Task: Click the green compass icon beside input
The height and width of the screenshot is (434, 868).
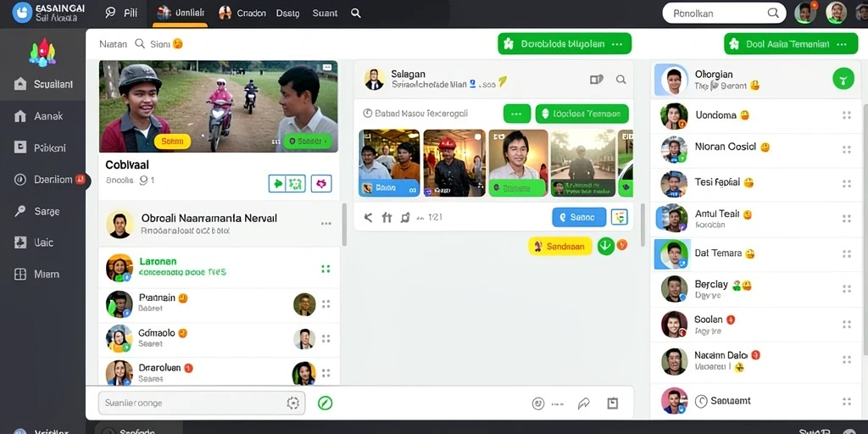Action: (325, 403)
